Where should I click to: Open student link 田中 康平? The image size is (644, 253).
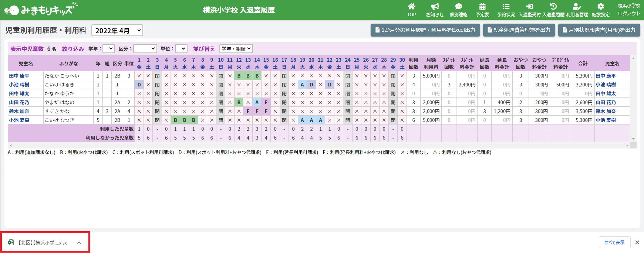pyautogui.click(x=19, y=76)
